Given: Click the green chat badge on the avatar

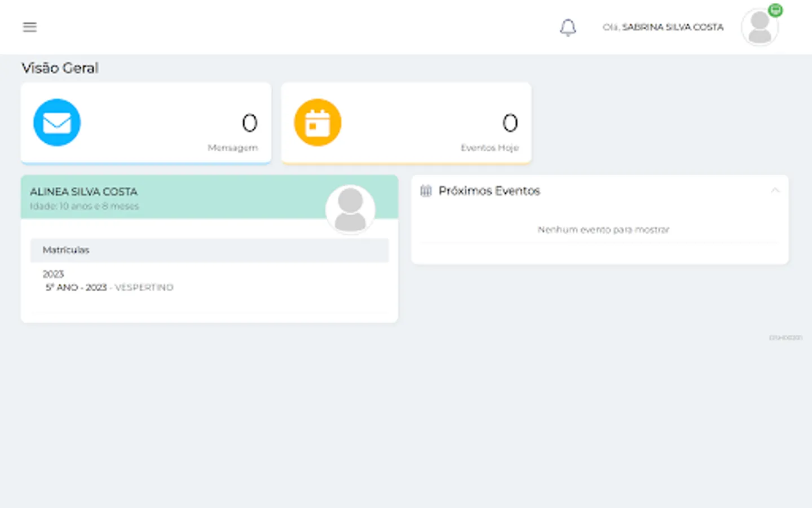Looking at the screenshot, I should pyautogui.click(x=775, y=10).
